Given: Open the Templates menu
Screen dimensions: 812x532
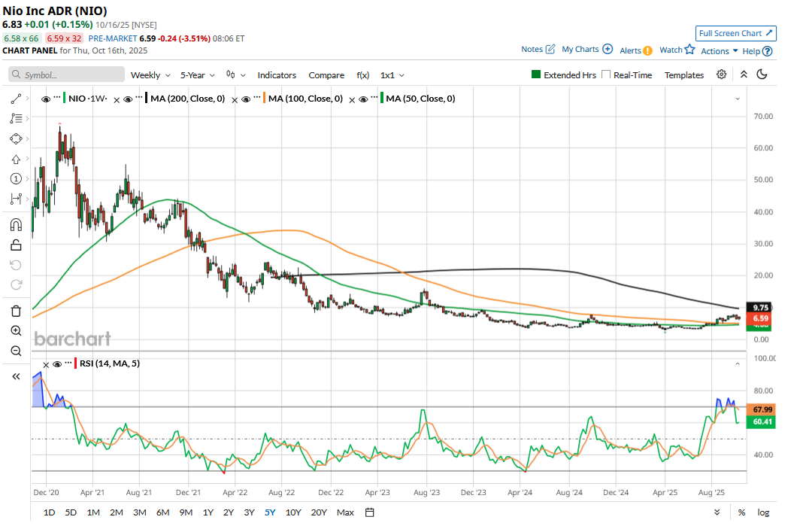Looking at the screenshot, I should 684,75.
